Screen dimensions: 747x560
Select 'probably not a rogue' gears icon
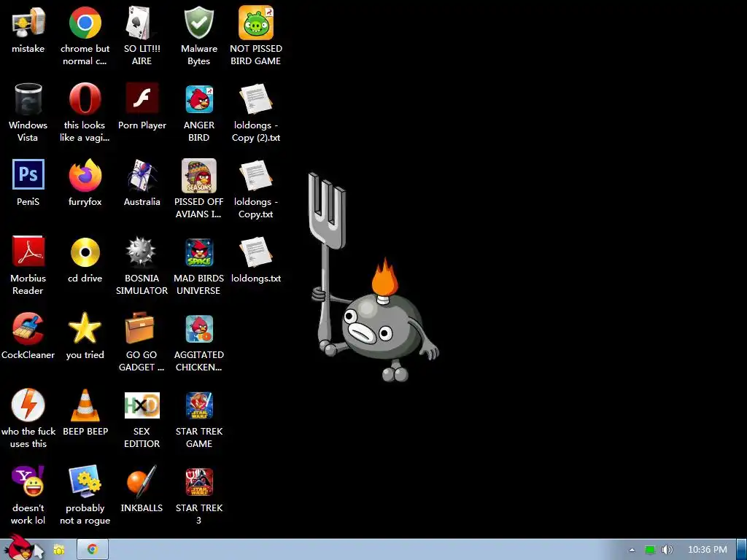click(85, 481)
